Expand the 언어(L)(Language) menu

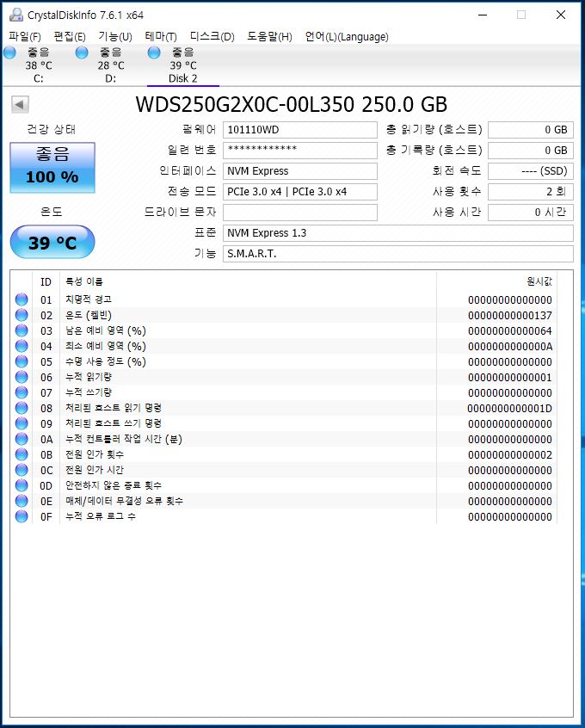[347, 36]
